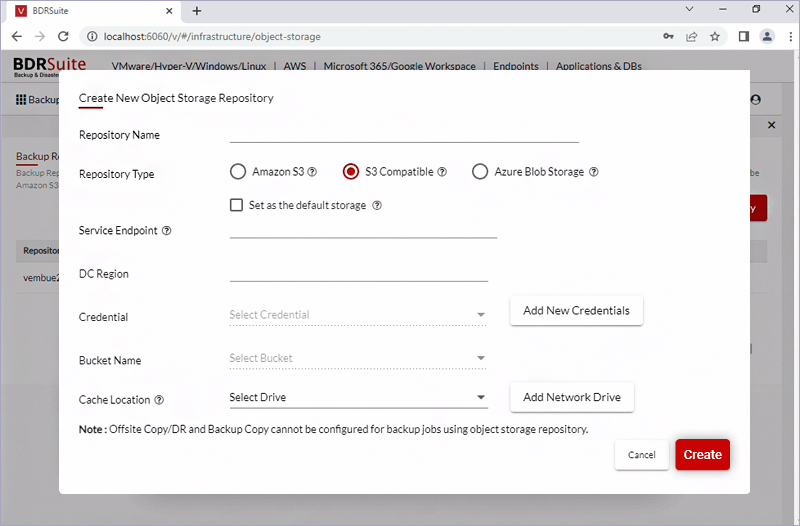Open Microsoft 365/Google Workspace menu

click(x=399, y=66)
